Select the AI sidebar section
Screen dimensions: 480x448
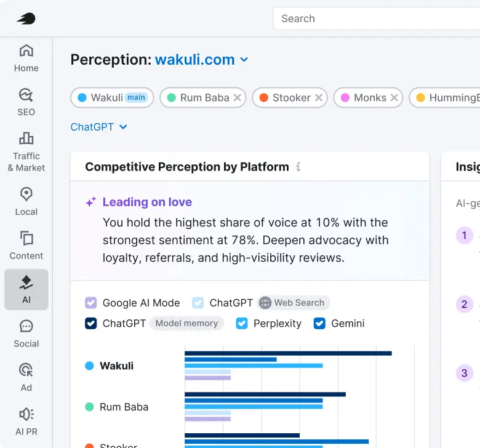[x=26, y=289]
